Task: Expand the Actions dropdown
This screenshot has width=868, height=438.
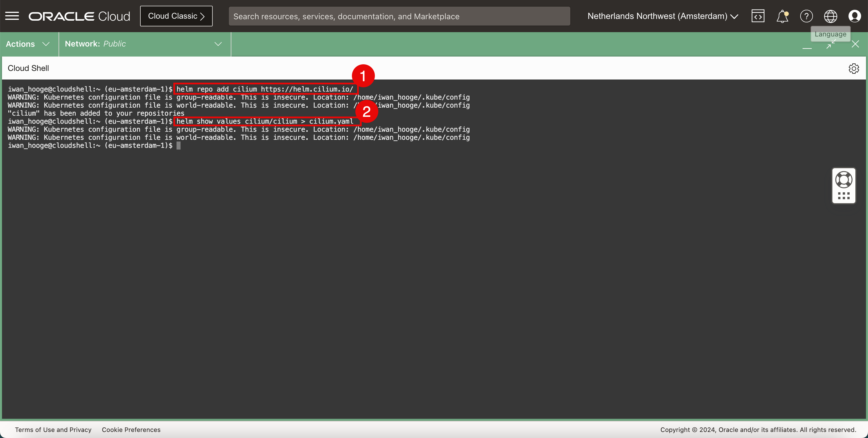Action: pos(28,44)
